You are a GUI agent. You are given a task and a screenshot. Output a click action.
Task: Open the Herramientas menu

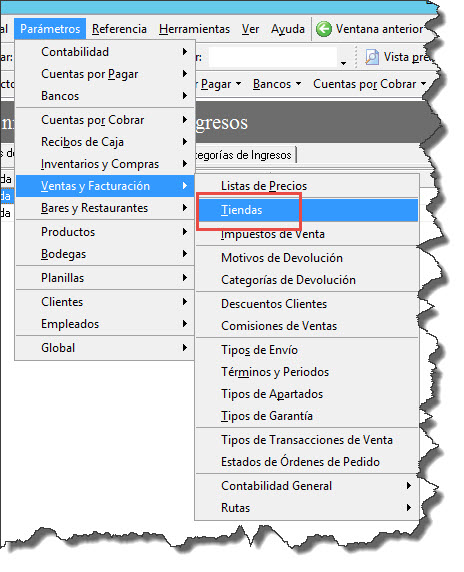click(194, 29)
